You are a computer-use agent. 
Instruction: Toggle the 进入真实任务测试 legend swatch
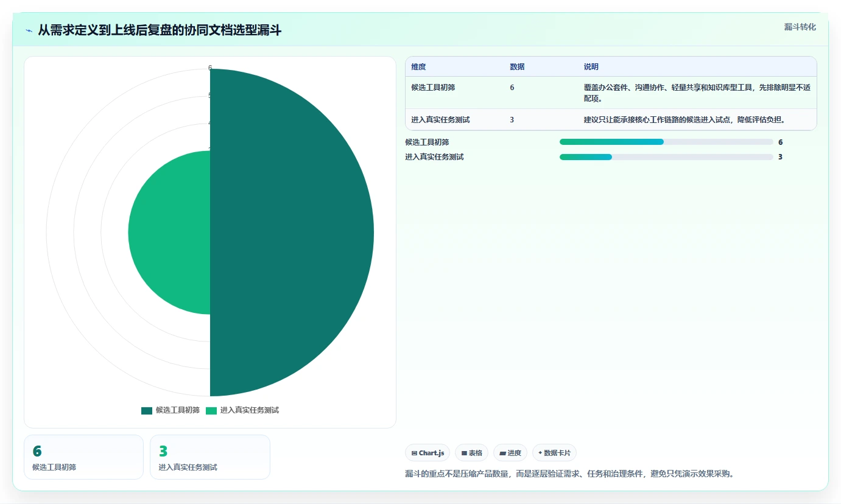click(x=211, y=410)
